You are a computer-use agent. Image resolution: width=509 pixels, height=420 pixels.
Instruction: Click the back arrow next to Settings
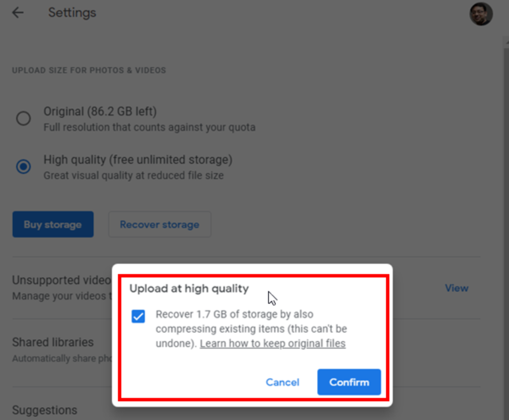pos(18,13)
